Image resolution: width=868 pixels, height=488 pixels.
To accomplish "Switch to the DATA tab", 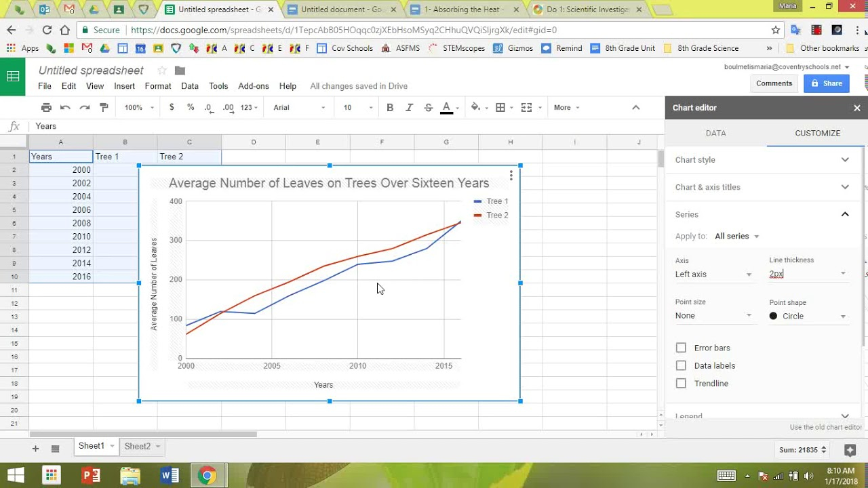I will pyautogui.click(x=715, y=133).
